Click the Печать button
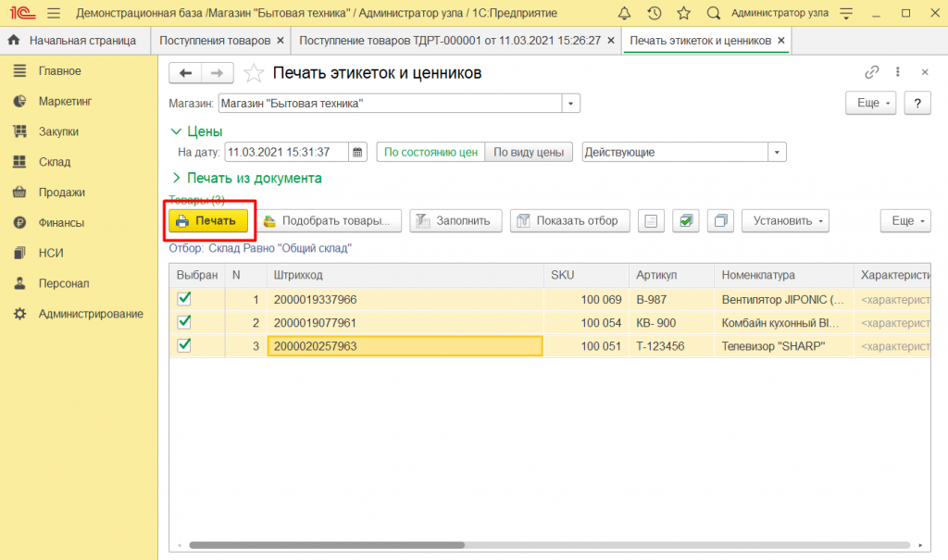Viewport: 948px width, 560px height. click(209, 221)
